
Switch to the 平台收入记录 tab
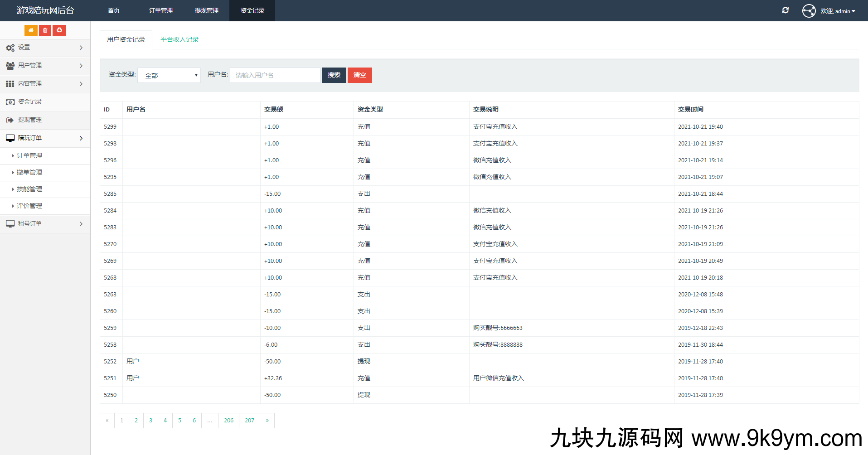click(179, 39)
